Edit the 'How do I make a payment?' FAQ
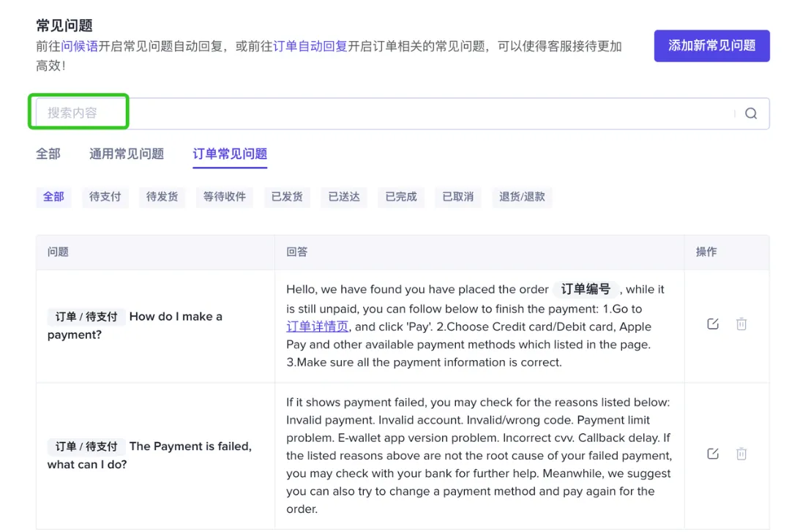This screenshot has height=532, width=789. (x=713, y=323)
